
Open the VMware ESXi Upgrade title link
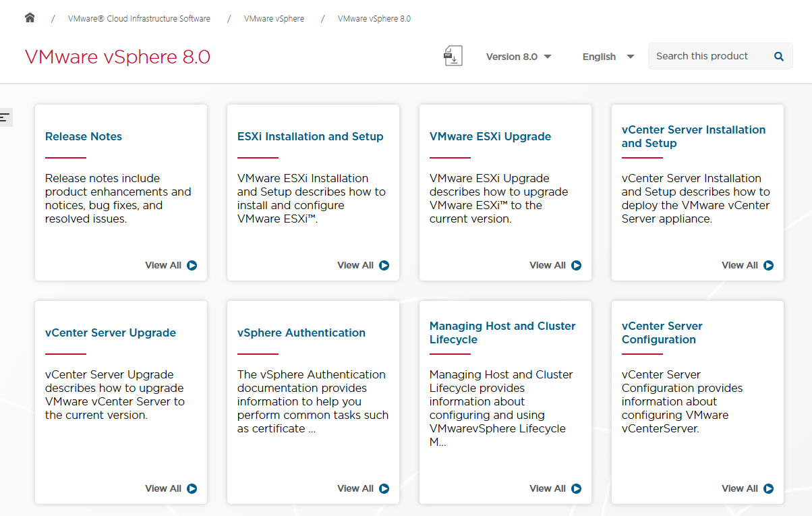tap(490, 136)
